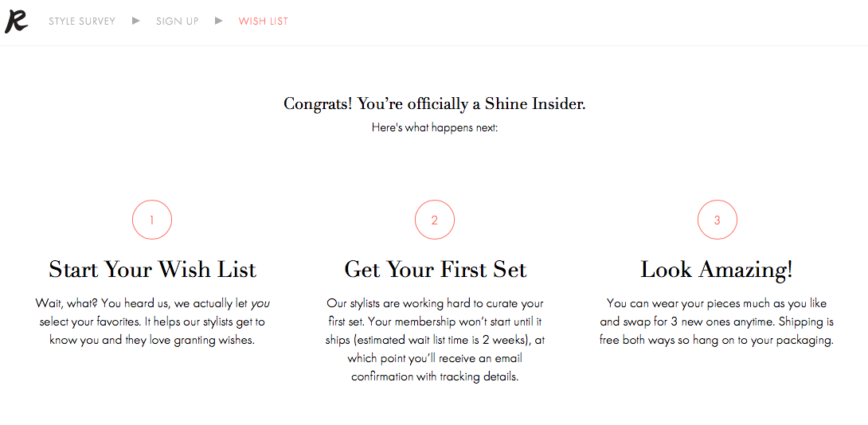Click the arrow after Sign Up
This screenshot has width=868, height=425.
219,21
